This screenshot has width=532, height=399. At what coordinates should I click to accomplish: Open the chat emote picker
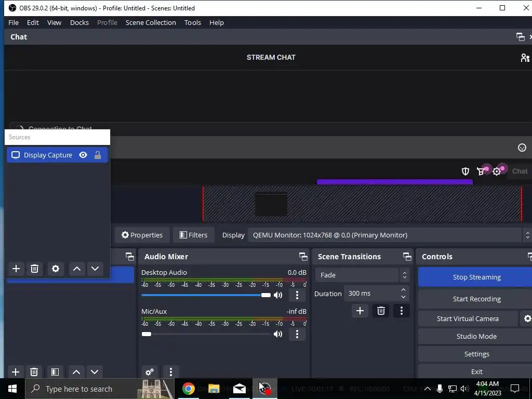tap(522, 148)
